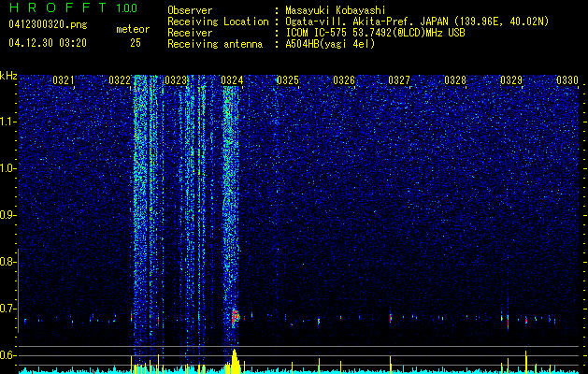Click the tall yellow power peak below 0324
The image size is (588, 374).
coord(235,361)
